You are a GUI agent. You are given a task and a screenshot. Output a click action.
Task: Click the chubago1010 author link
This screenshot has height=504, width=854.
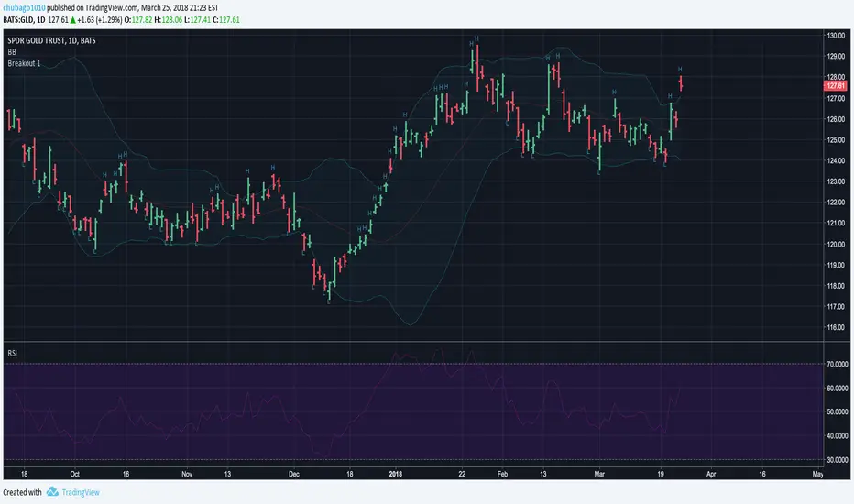(24, 8)
